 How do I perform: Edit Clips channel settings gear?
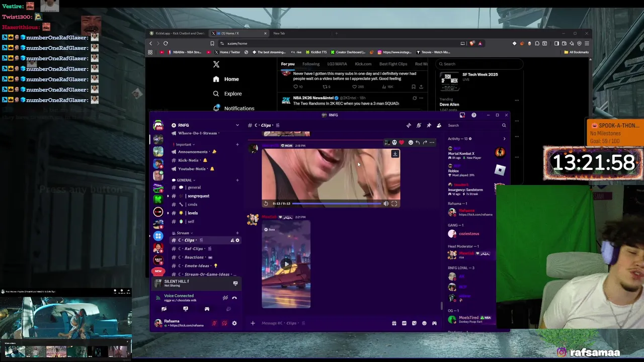point(237,240)
